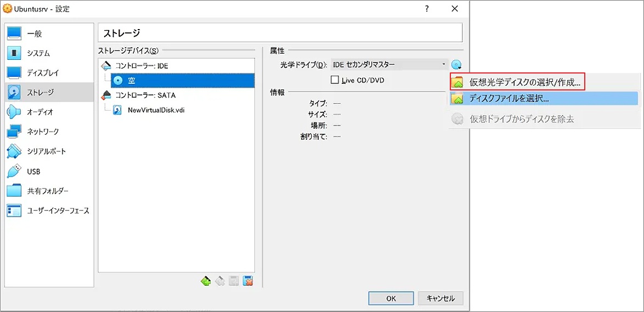Click the help question mark button

click(x=427, y=9)
